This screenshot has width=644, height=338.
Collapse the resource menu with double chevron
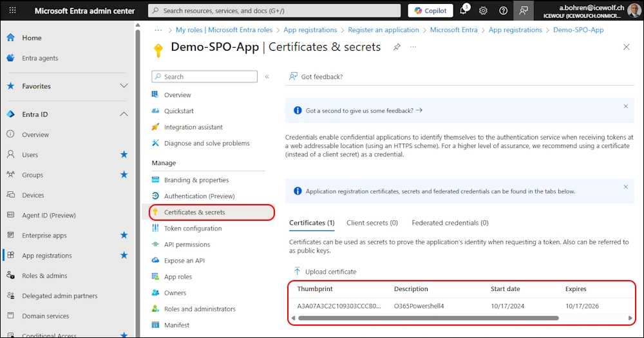point(267,77)
